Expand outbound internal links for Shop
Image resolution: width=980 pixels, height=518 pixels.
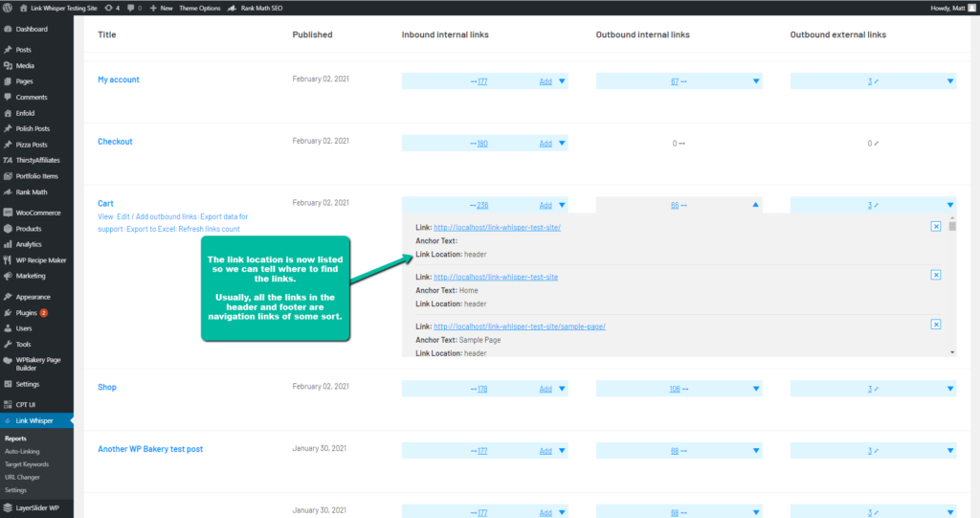pyautogui.click(x=756, y=389)
